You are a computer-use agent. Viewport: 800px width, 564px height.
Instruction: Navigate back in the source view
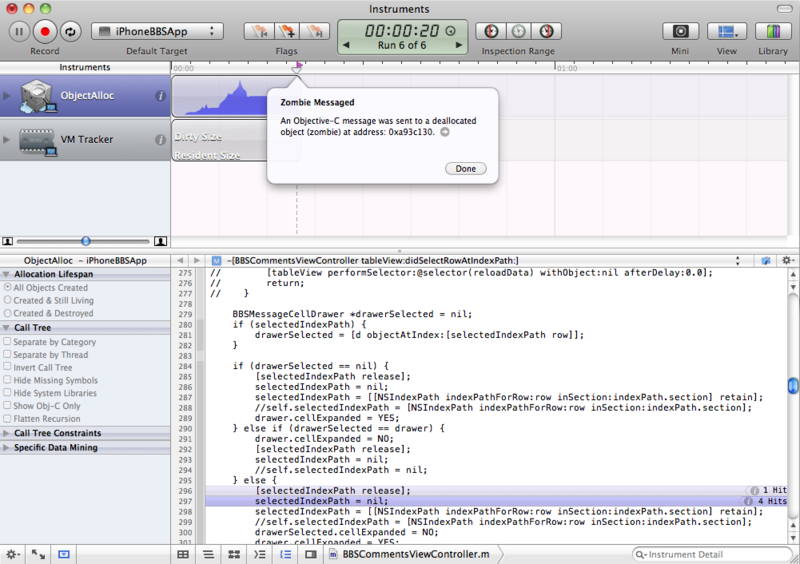pyautogui.click(x=180, y=260)
